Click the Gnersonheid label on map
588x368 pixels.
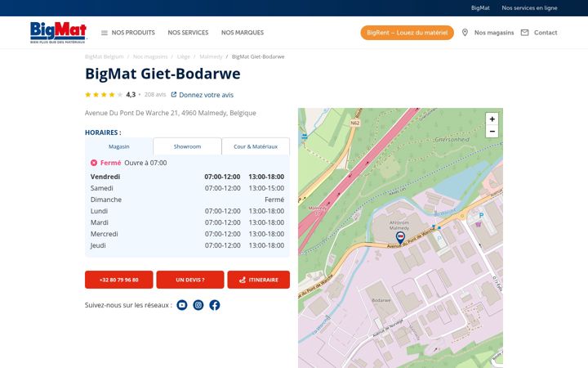point(452,139)
